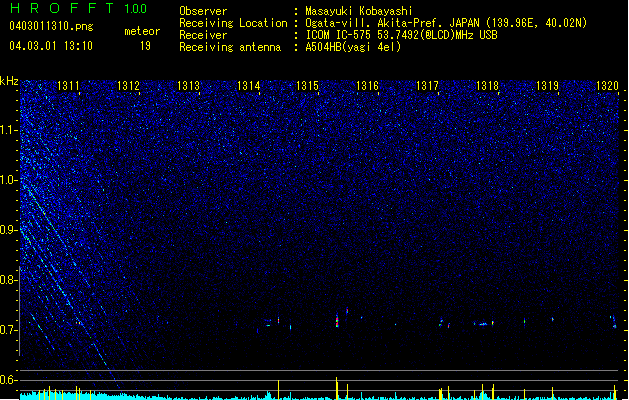Click the 0.7 kHz axis label
This screenshot has height=400, width=629.
(x=9, y=330)
